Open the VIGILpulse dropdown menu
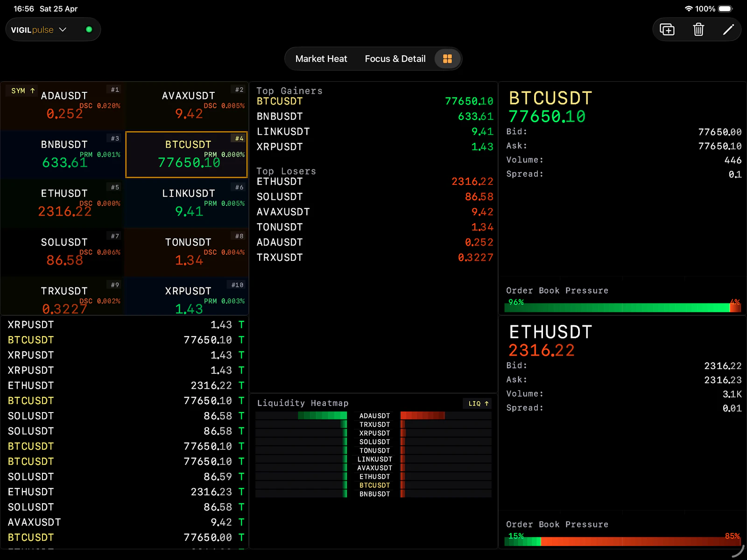The width and height of the screenshot is (747, 560). (39, 29)
